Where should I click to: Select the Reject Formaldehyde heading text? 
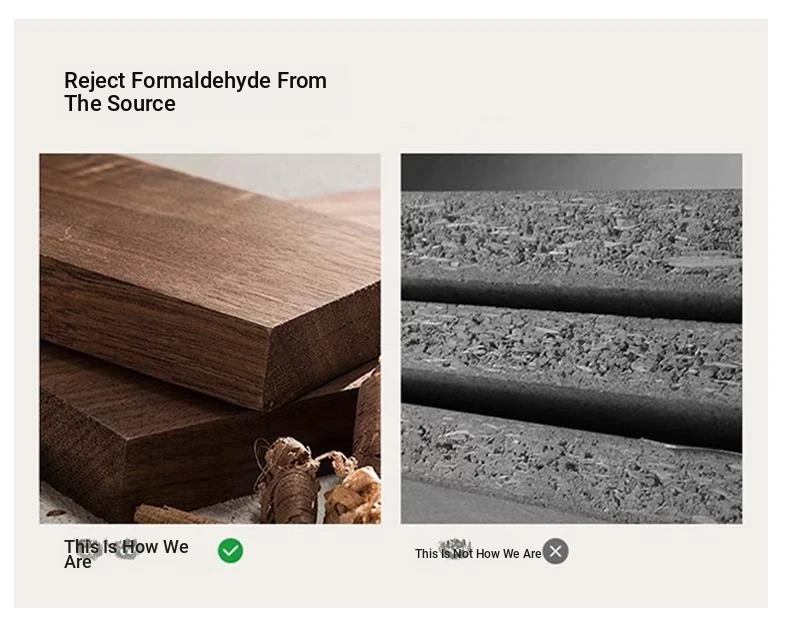coord(195,92)
